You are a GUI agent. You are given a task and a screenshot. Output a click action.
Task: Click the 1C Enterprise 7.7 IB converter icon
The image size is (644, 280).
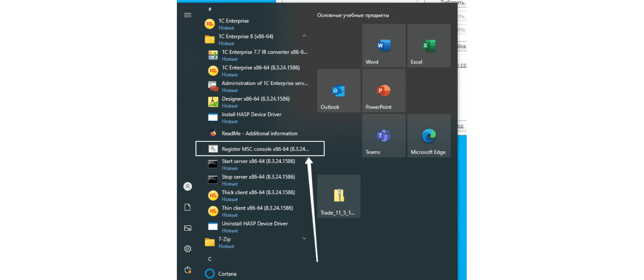pos(213,55)
